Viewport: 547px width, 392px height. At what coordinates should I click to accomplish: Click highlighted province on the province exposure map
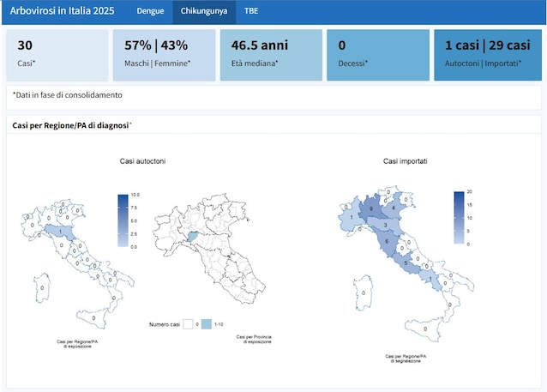pyautogui.click(x=193, y=237)
